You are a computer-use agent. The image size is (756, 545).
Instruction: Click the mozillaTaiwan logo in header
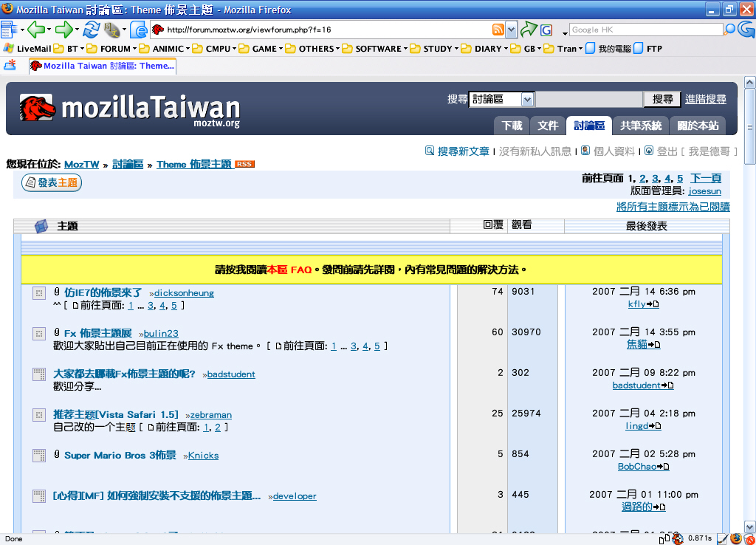click(130, 109)
